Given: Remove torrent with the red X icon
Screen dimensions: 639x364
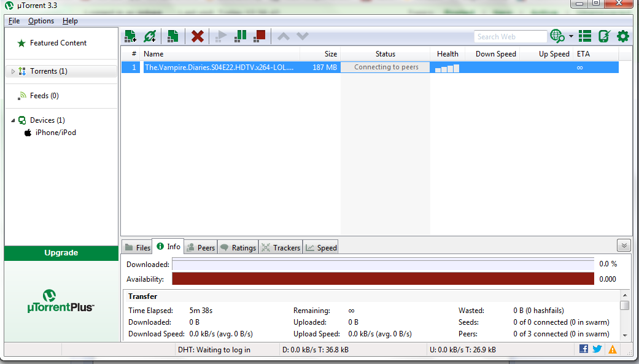Looking at the screenshot, I should click(x=197, y=36).
